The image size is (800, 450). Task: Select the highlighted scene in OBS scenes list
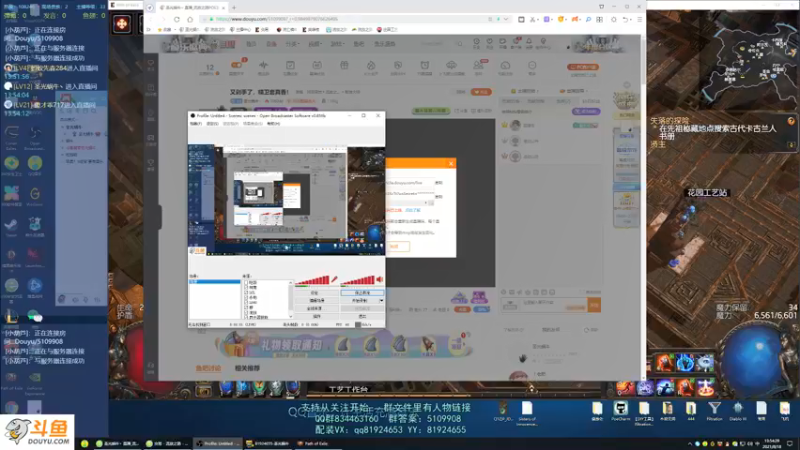coord(215,282)
